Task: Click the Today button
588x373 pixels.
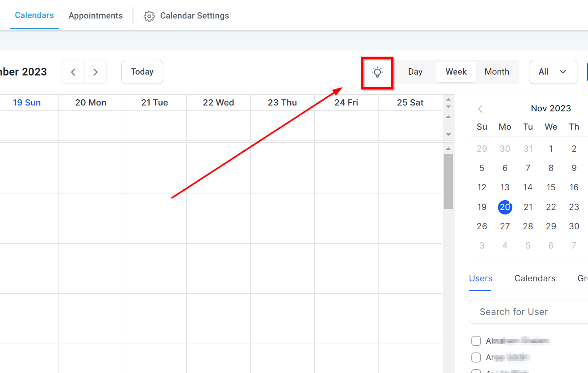Action: coord(142,72)
